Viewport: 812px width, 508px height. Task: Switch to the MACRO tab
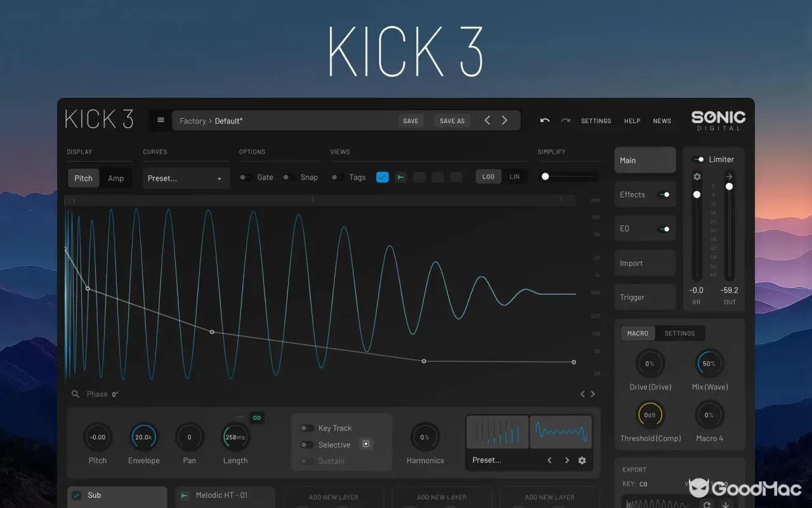pyautogui.click(x=638, y=333)
